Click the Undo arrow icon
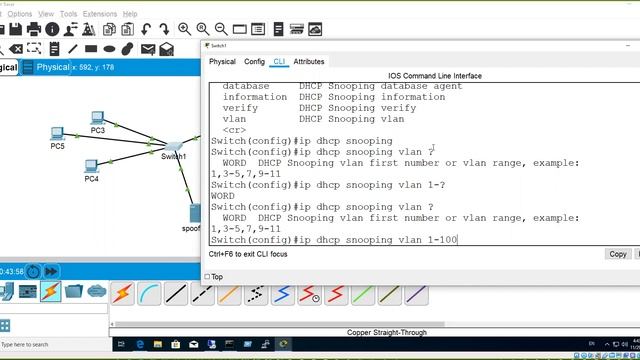The width and height of the screenshot is (640, 360). point(146,29)
